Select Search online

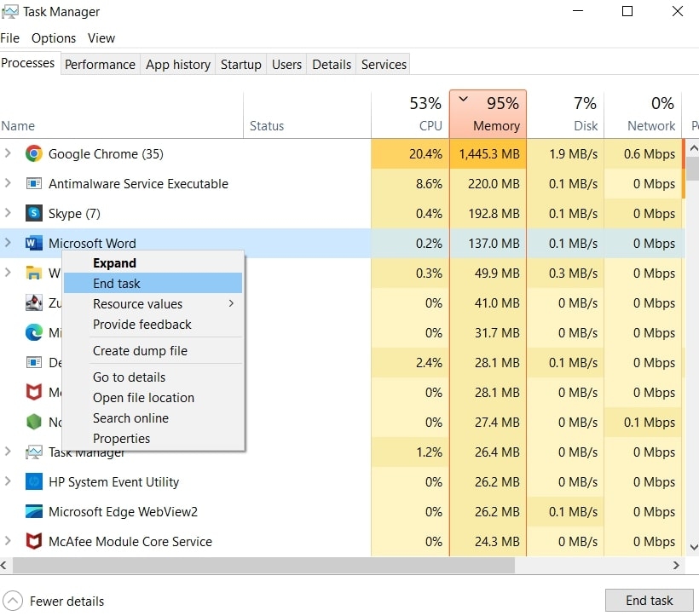[153, 418]
